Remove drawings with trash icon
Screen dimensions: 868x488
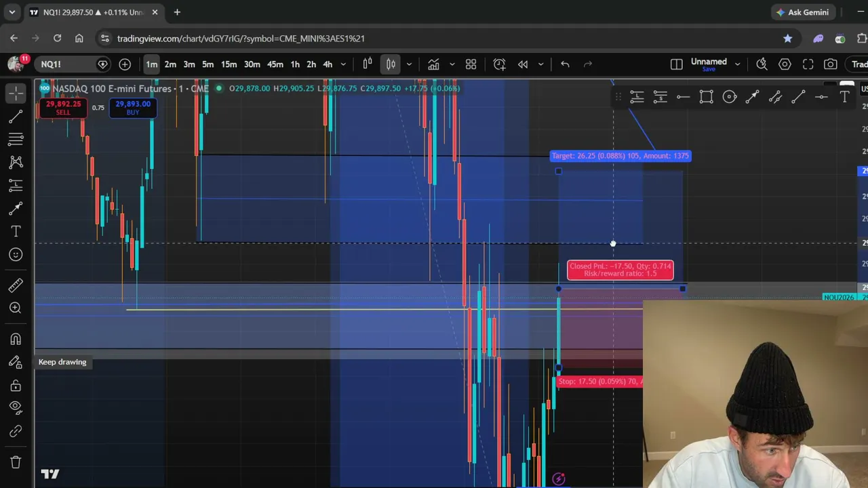pyautogui.click(x=16, y=462)
